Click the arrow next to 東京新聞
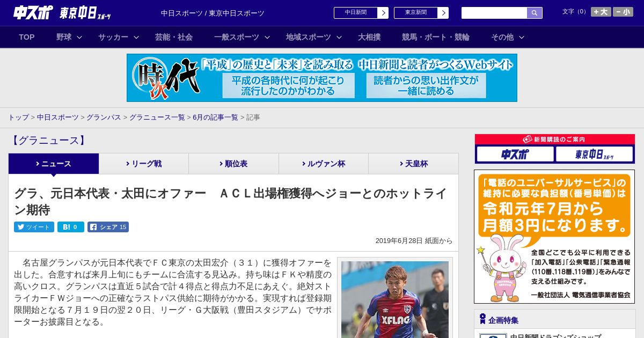The height and width of the screenshot is (338, 644). [443, 13]
